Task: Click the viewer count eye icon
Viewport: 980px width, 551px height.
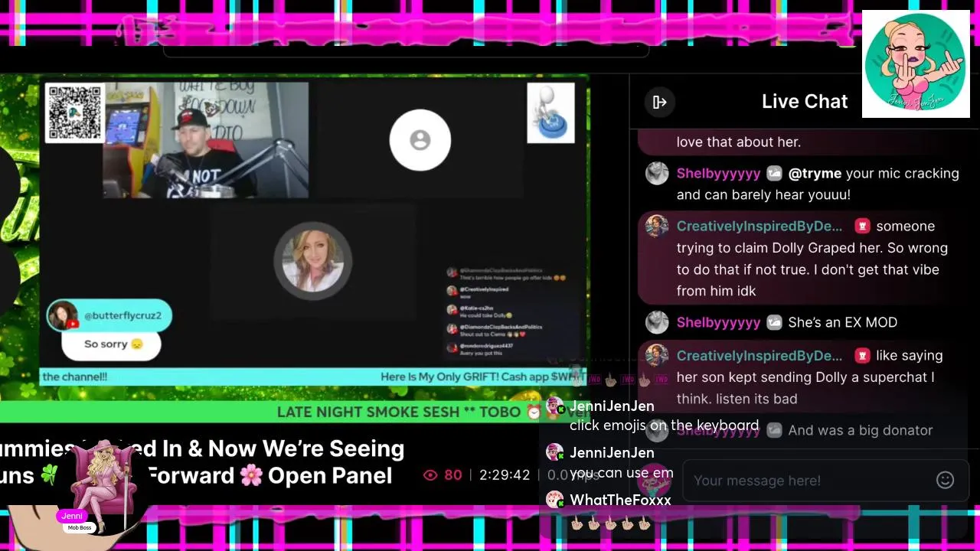Action: 430,475
